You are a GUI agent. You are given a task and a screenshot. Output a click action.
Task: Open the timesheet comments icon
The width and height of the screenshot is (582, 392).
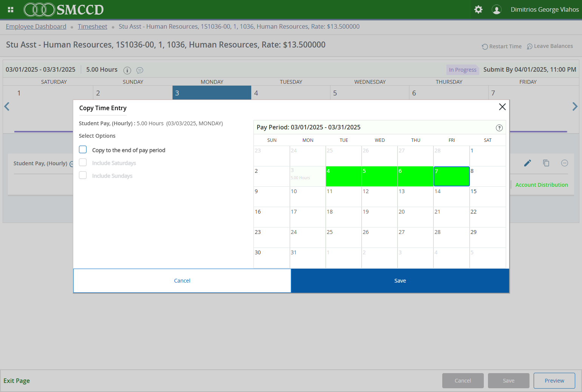140,70
